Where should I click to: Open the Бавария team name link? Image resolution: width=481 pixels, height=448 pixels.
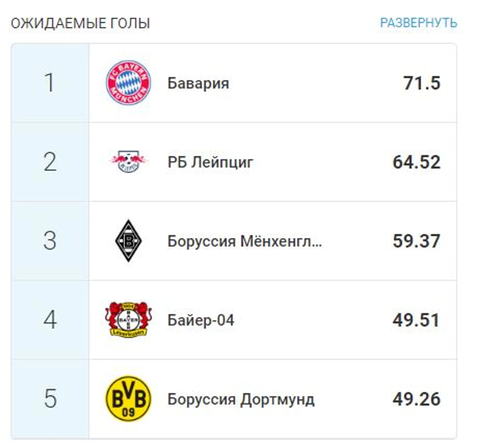tap(198, 83)
